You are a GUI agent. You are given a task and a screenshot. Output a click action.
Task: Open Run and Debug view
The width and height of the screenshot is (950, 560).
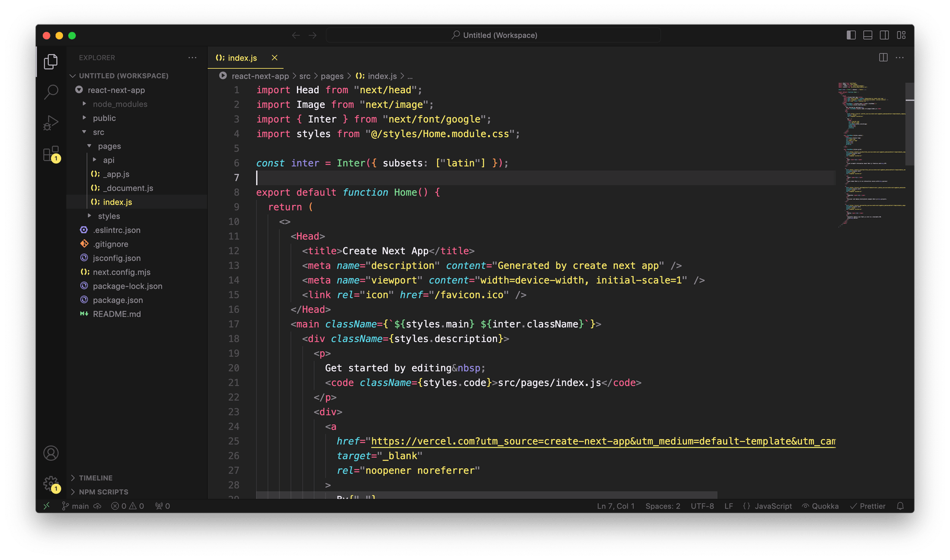pos(51,123)
